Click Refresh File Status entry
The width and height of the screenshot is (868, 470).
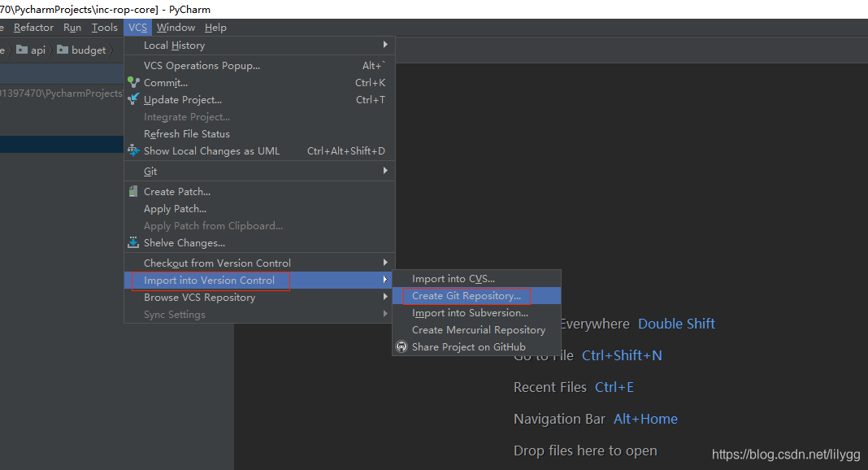[259, 134]
